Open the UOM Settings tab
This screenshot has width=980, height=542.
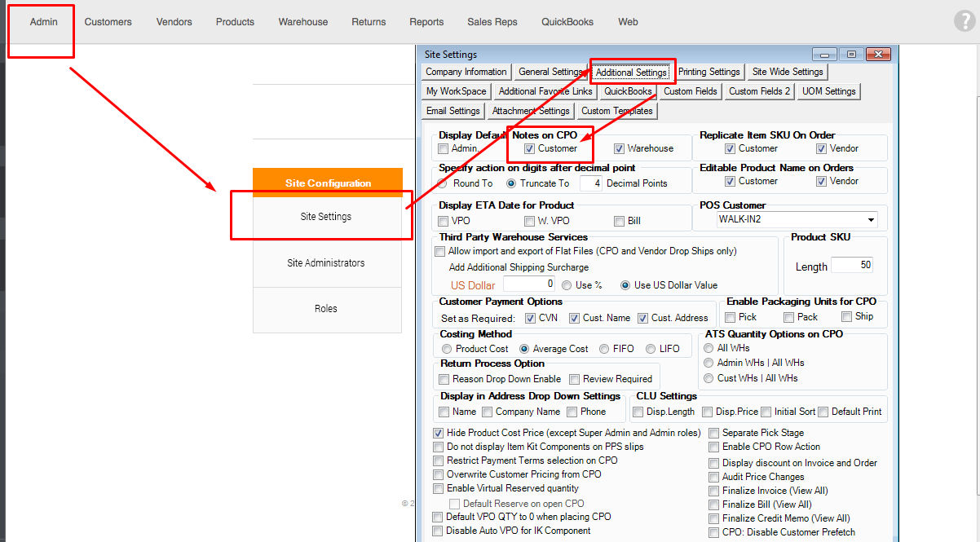click(x=828, y=91)
